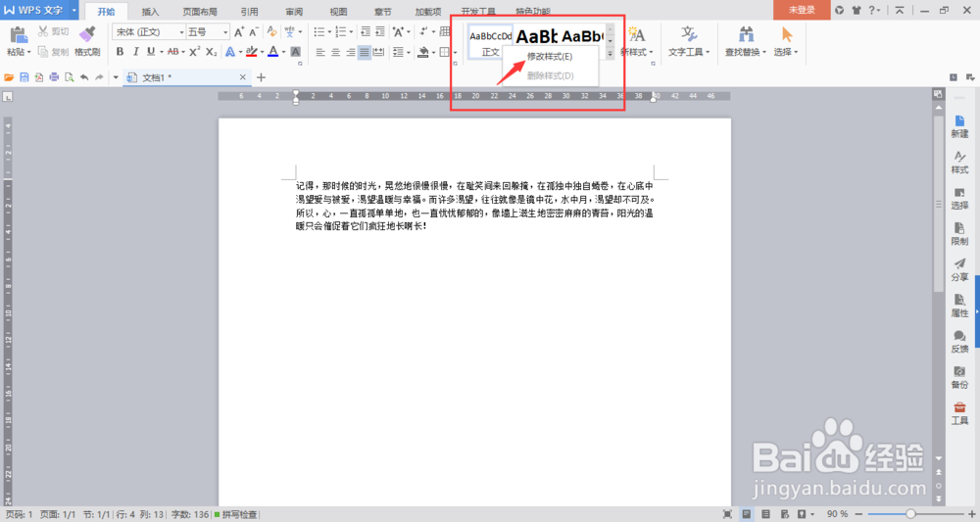Toggle justify alignment
The image size is (980, 522).
[x=365, y=53]
